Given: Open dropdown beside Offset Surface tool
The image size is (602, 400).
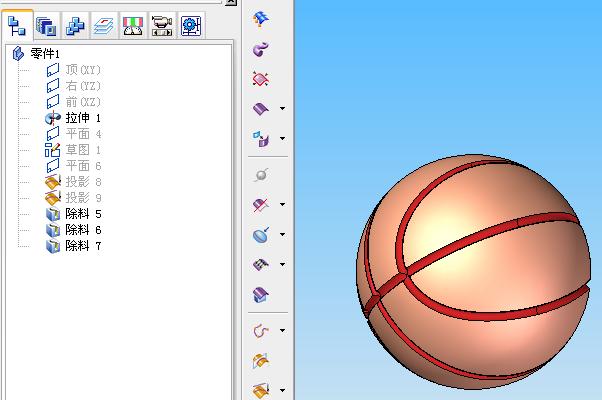Looking at the screenshot, I should (283, 139).
